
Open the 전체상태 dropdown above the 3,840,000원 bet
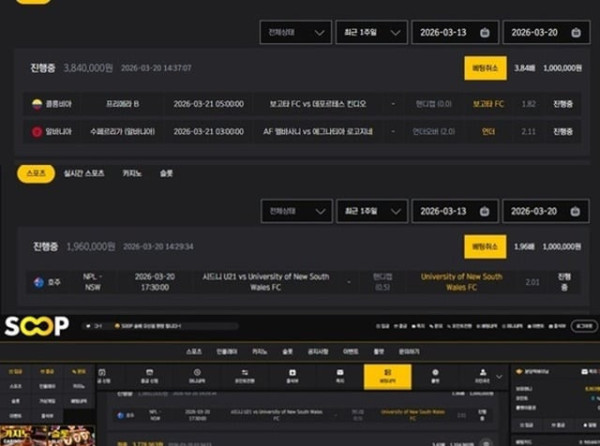[x=296, y=33]
